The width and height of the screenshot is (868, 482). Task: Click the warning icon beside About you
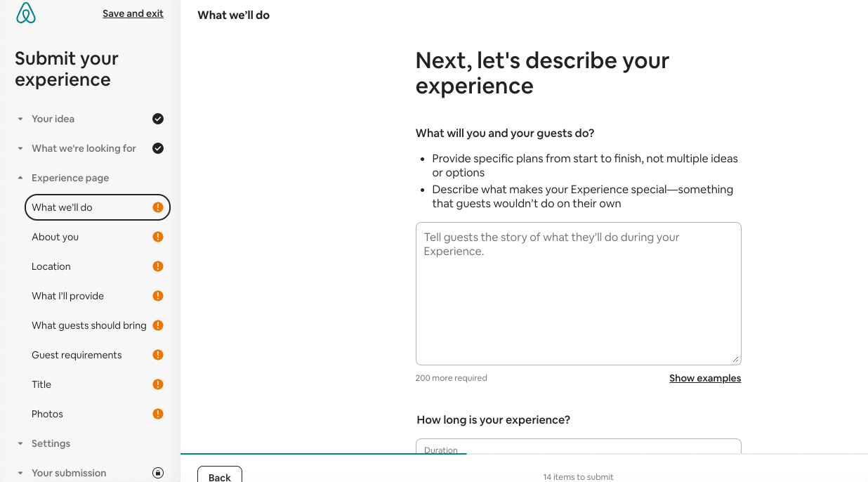pos(158,237)
